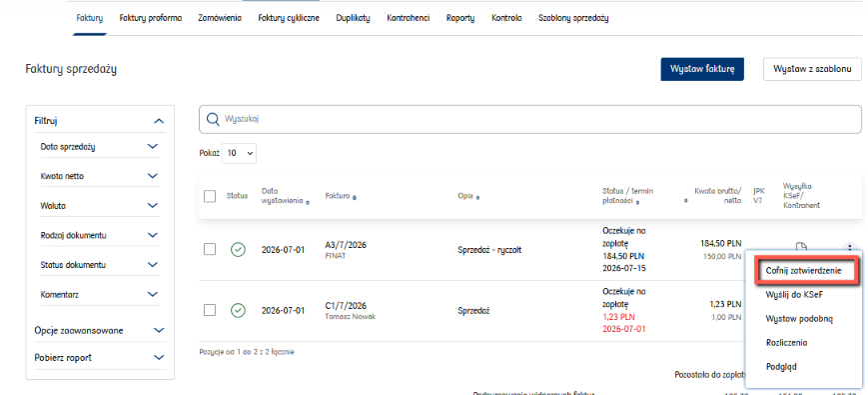Expand the Data sprzedaży filter
This screenshot has width=868, height=395.
154,146
